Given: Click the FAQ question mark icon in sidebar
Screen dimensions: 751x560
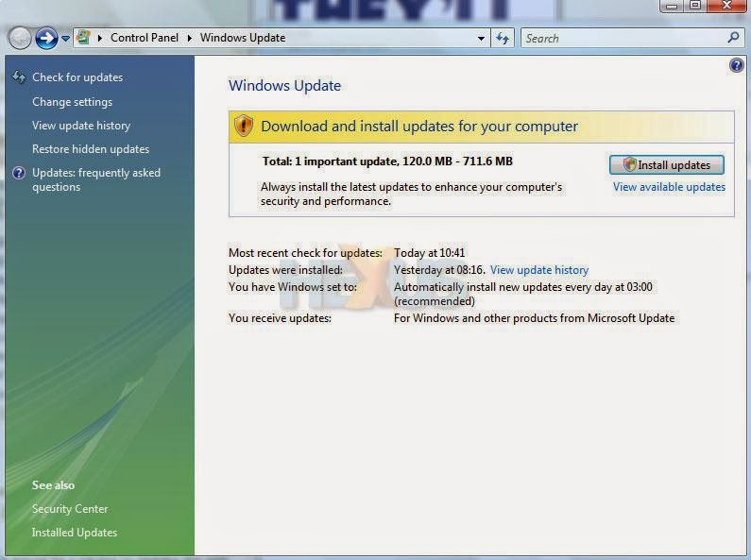Looking at the screenshot, I should (x=19, y=173).
